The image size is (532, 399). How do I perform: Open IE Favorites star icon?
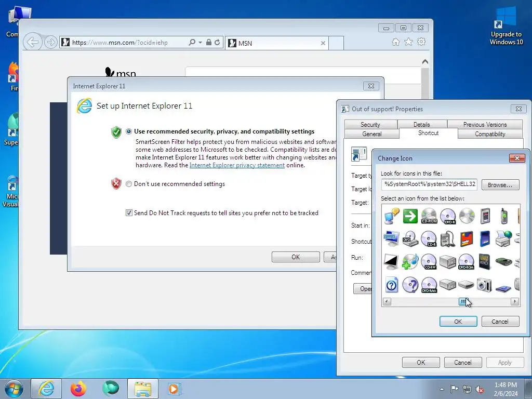[x=408, y=42]
